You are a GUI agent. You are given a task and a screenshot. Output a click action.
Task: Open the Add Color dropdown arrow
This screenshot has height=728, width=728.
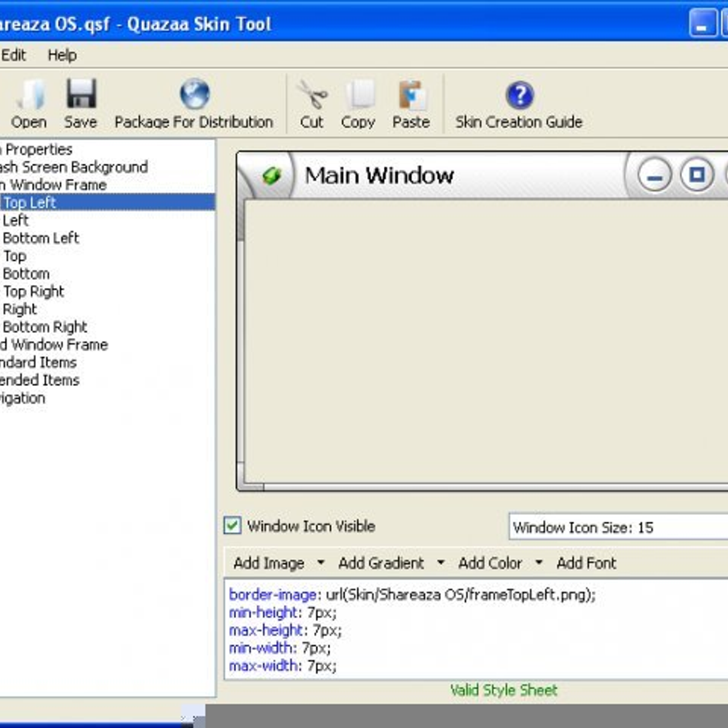coord(539,563)
